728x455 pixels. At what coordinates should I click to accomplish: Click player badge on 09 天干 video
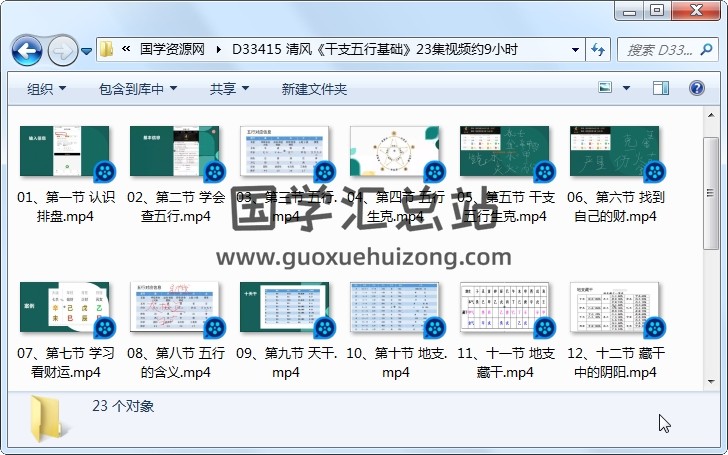click(x=325, y=329)
